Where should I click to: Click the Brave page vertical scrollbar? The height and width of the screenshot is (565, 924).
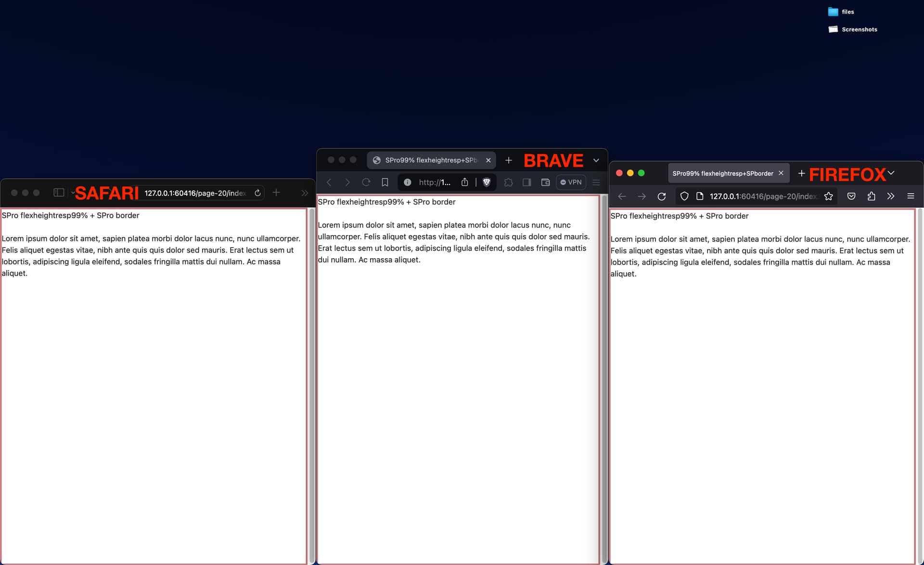coord(604,379)
